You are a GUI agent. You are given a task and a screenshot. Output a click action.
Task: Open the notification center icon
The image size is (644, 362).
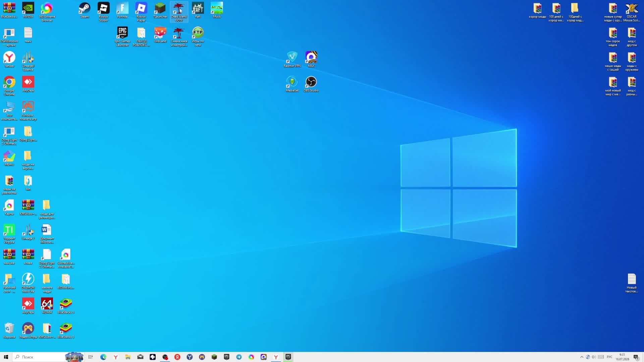point(636,357)
